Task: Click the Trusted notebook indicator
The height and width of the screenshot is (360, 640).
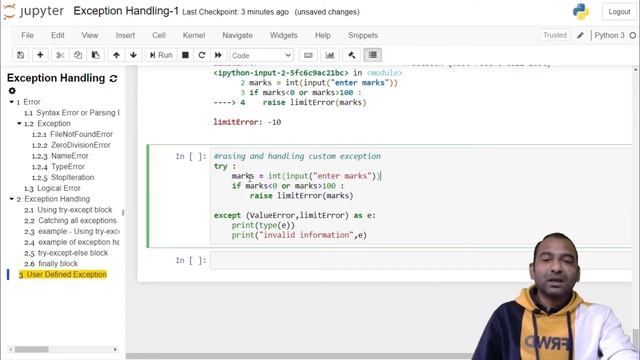Action: (x=555, y=35)
